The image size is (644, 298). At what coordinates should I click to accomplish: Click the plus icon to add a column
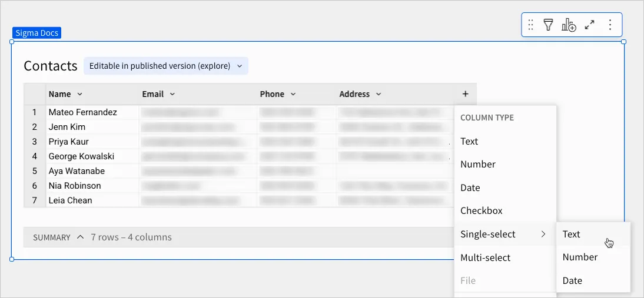465,94
